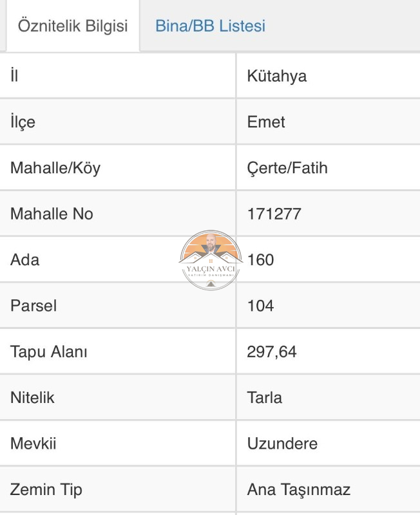Select Mahalle No value 171277
The height and width of the screenshot is (515, 420).
274,214
